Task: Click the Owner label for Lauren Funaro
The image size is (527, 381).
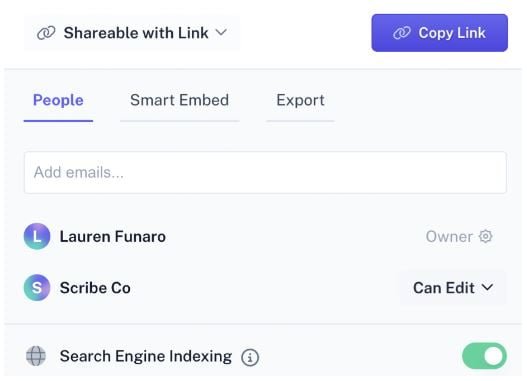Action: tap(449, 237)
